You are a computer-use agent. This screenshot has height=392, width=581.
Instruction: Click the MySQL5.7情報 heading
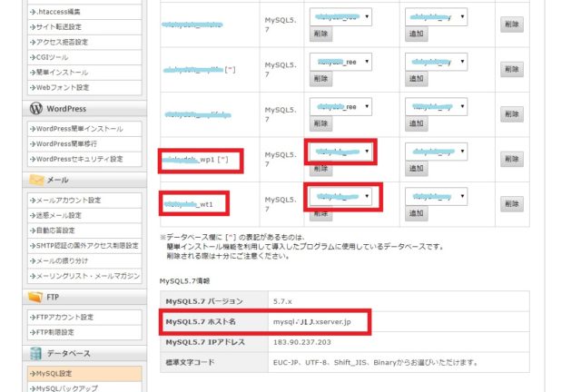click(184, 281)
